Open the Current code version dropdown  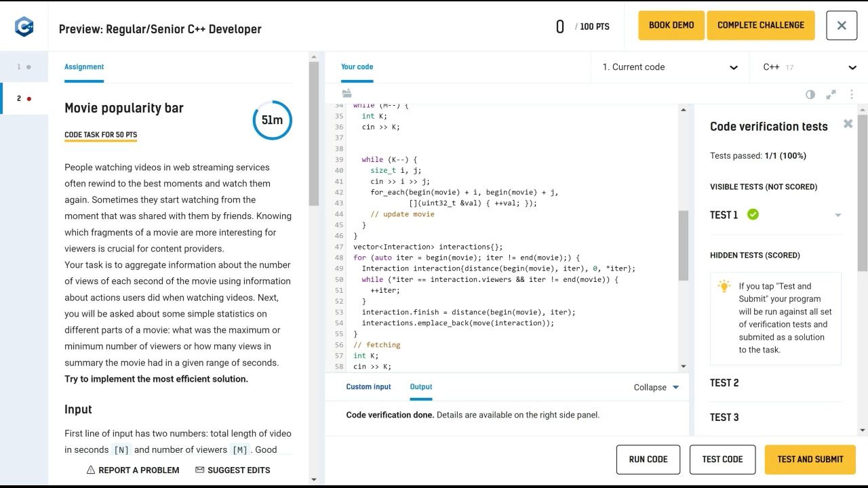669,67
